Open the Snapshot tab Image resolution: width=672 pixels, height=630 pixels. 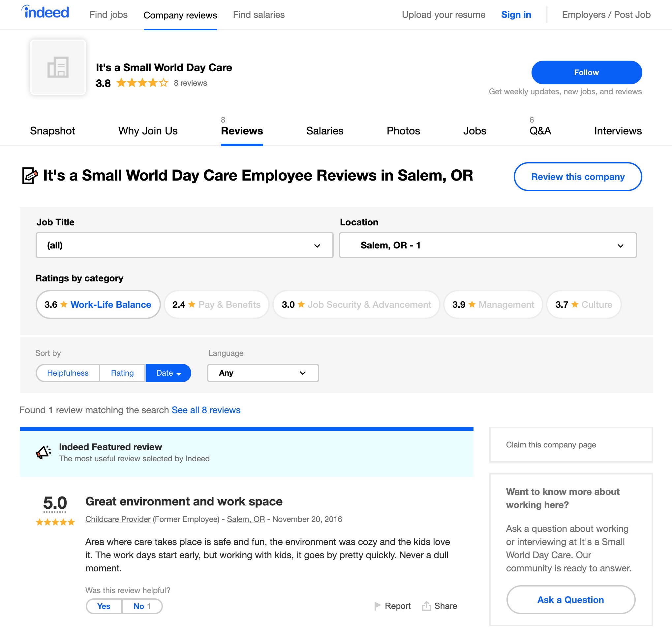52,131
